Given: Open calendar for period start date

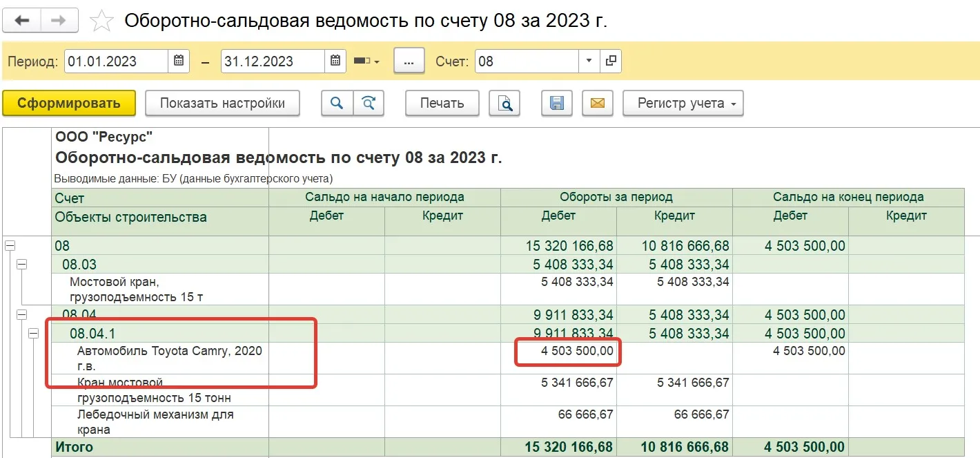Looking at the screenshot, I should coord(178,61).
